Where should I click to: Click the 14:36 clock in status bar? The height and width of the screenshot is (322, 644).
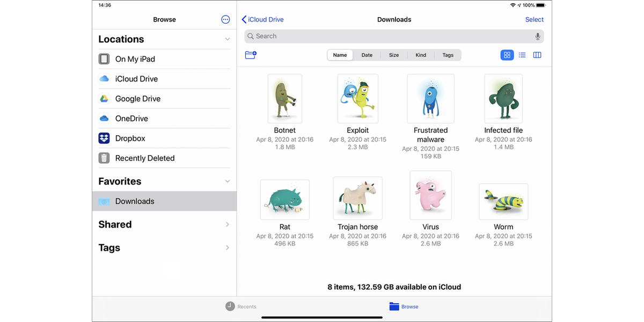105,5
